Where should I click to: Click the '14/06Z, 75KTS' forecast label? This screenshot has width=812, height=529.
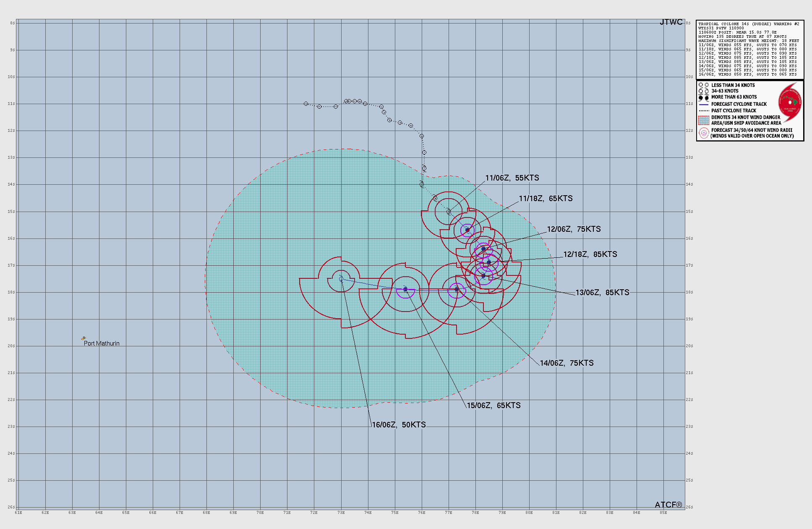pyautogui.click(x=567, y=364)
